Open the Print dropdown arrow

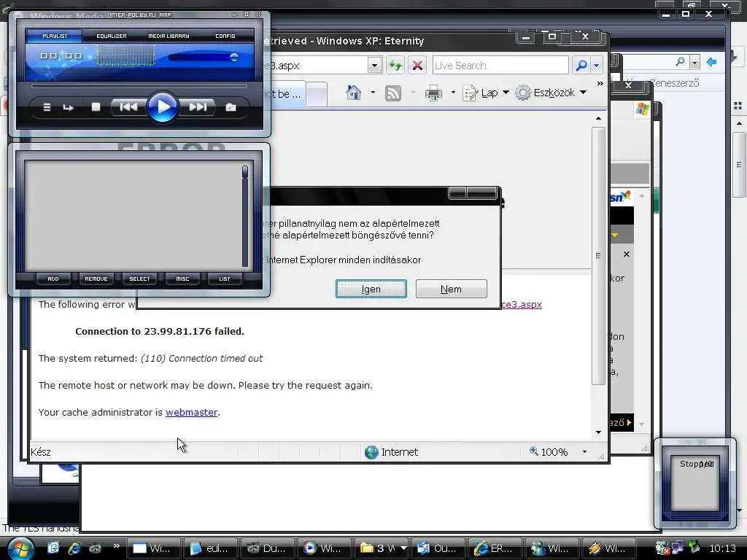(453, 93)
